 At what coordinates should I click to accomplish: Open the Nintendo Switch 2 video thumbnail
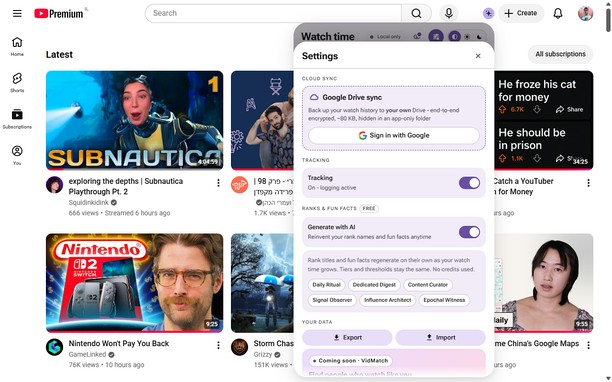click(135, 283)
